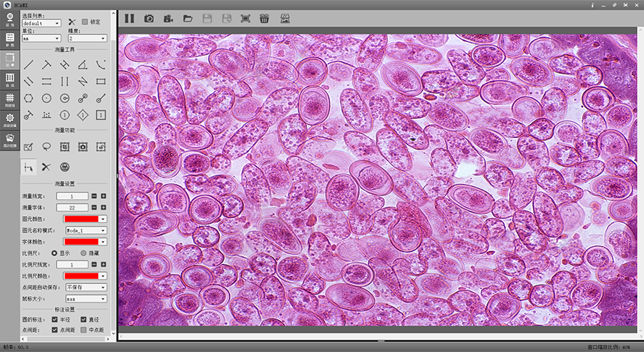Open the grid lines sidebar tab

(10, 100)
